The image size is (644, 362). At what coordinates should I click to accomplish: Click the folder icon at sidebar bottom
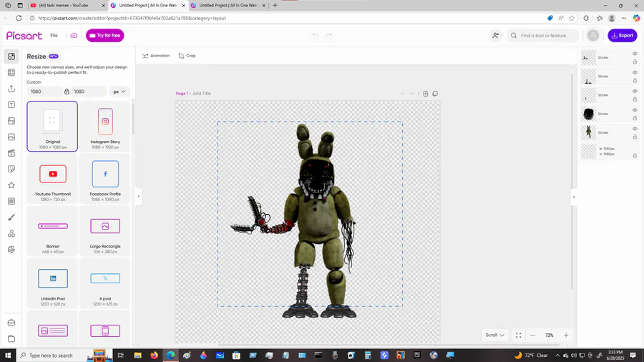11,338
